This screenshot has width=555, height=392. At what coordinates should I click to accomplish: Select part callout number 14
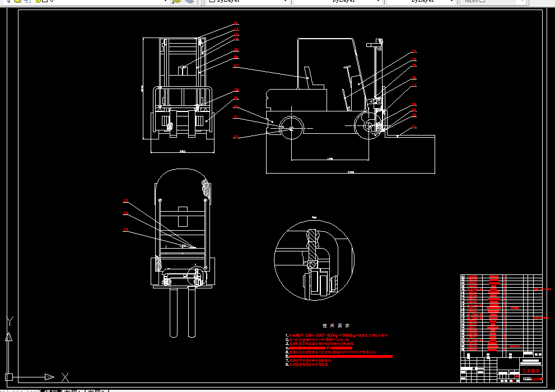(x=414, y=59)
